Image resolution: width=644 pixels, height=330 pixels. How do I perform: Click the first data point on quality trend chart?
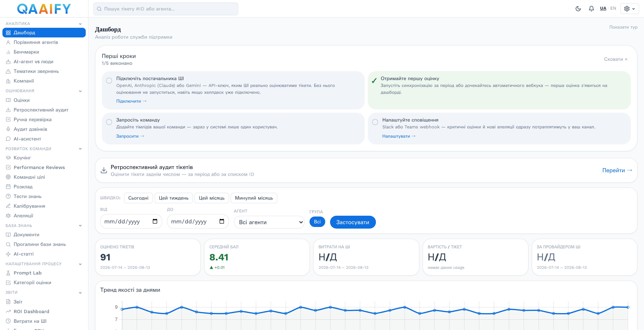coord(122,309)
